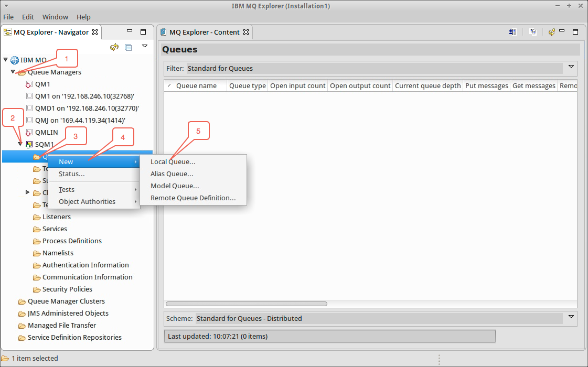Choose Alias Queue... from the submenu

click(x=193, y=174)
